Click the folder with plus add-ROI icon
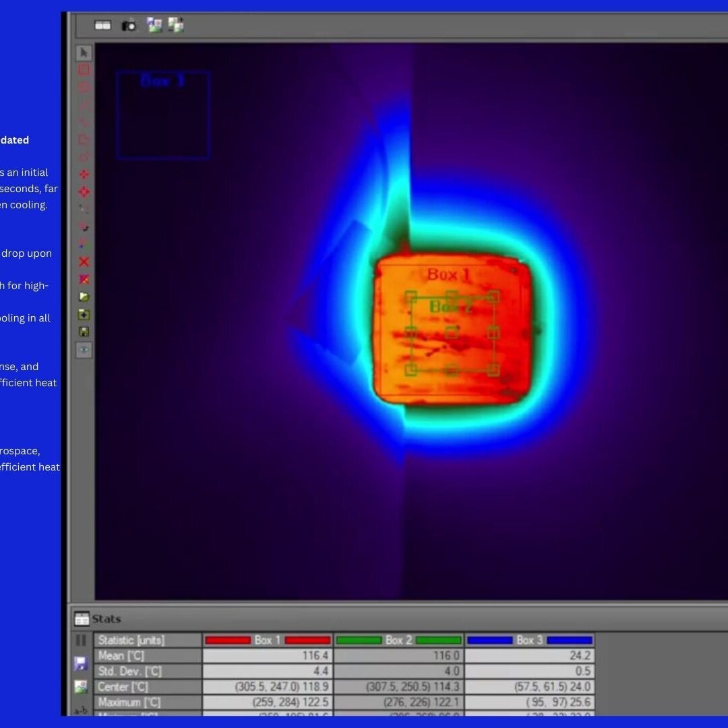Viewport: 728px width, 728px height. click(x=84, y=314)
